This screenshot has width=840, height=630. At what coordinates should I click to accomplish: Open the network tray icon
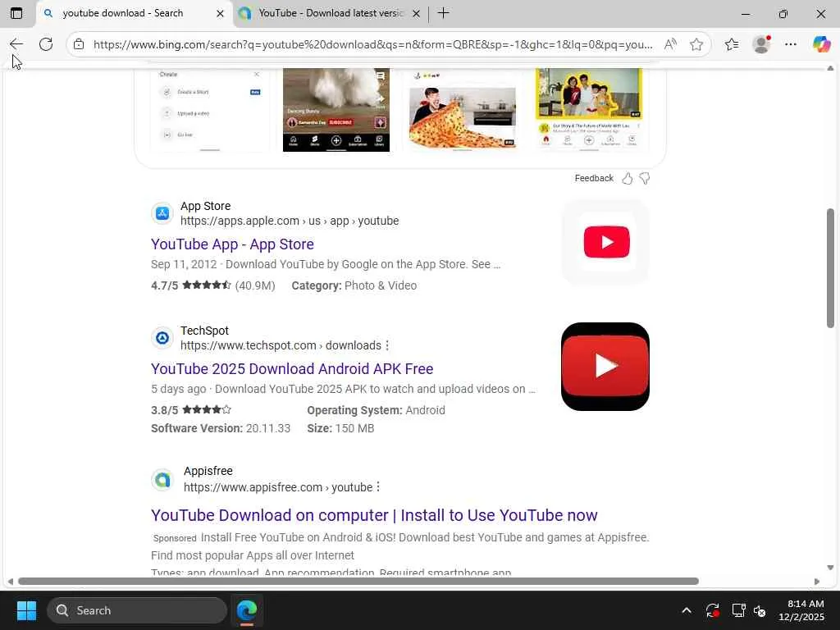pos(739,610)
